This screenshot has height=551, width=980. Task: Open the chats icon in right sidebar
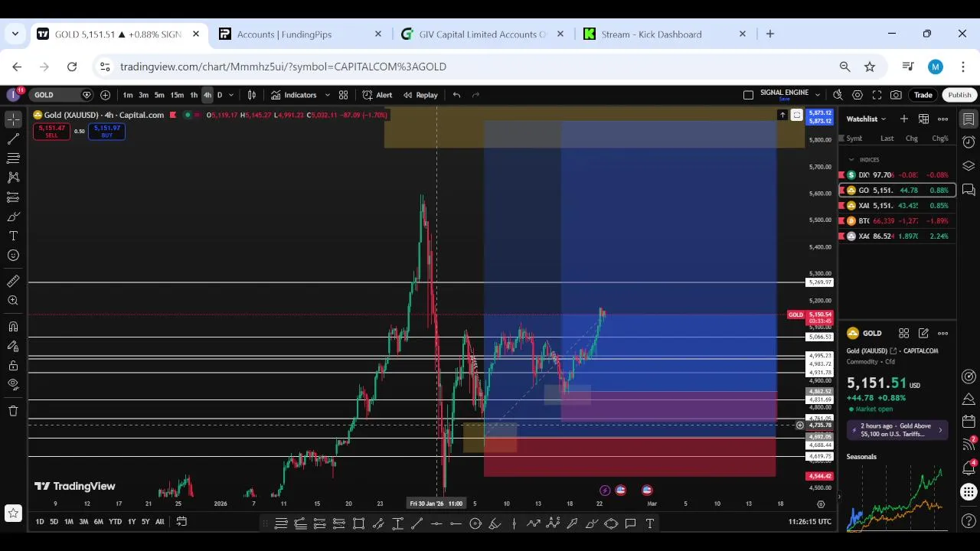click(969, 190)
